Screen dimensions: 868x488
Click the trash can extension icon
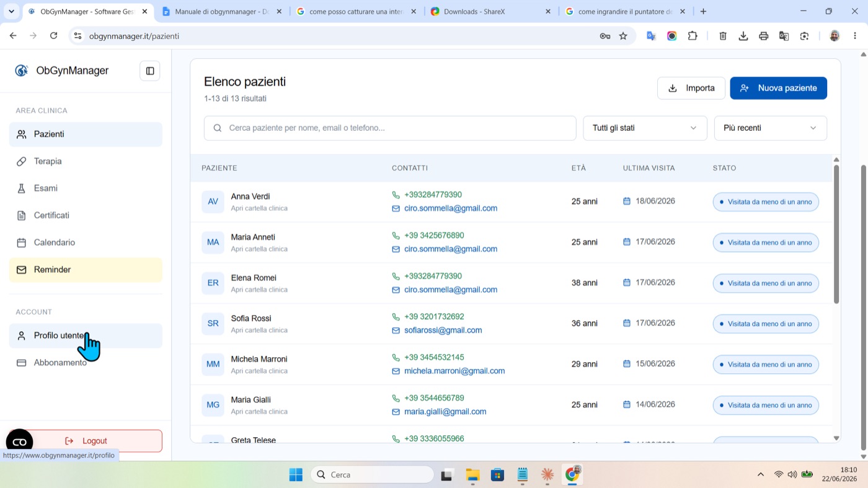coord(723,36)
